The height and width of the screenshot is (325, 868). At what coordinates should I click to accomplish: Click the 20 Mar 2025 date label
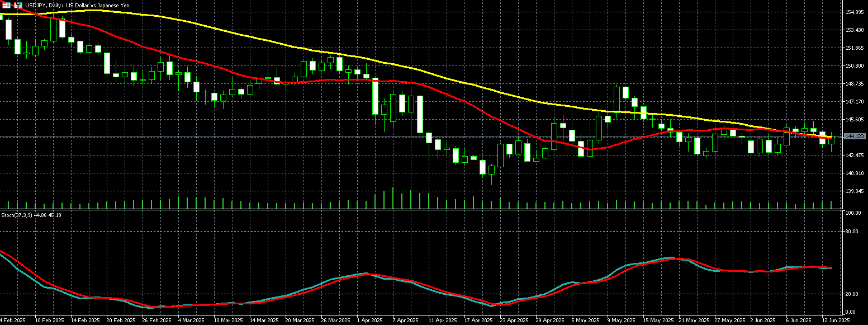click(300, 321)
